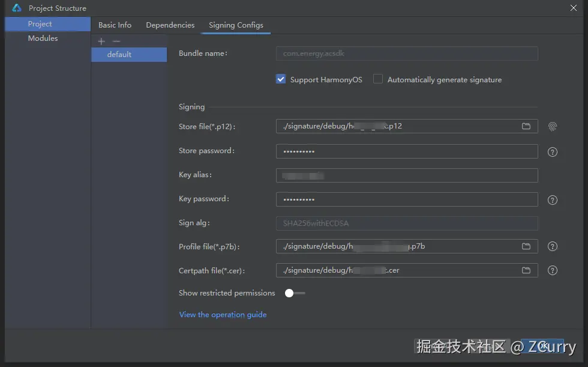Image resolution: width=588 pixels, height=367 pixels.
Task: Remove signing config with minus icon
Action: (x=116, y=41)
